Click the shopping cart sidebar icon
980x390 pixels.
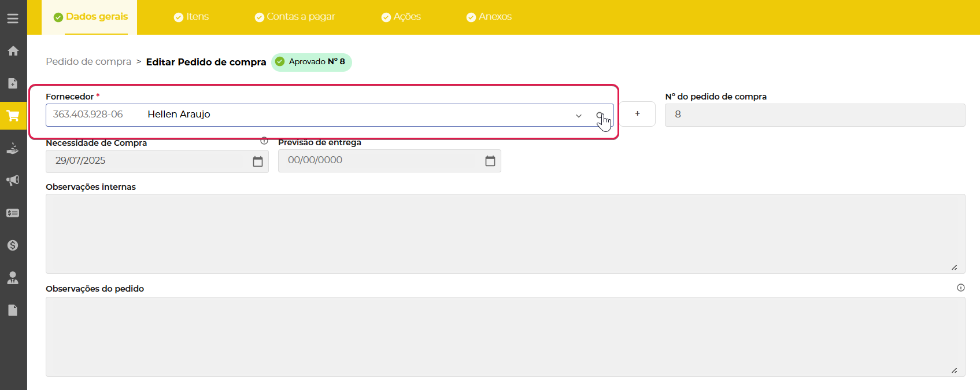click(x=13, y=116)
